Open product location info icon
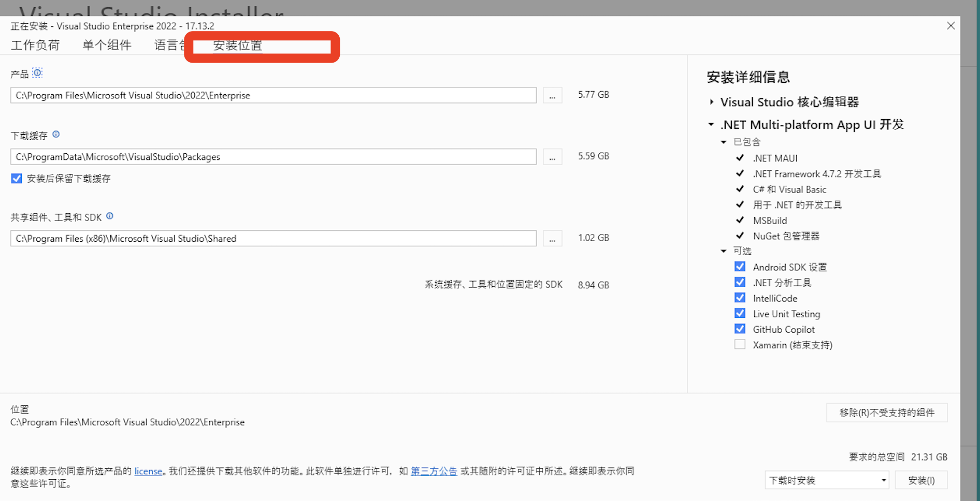Image resolution: width=980 pixels, height=501 pixels. [37, 73]
